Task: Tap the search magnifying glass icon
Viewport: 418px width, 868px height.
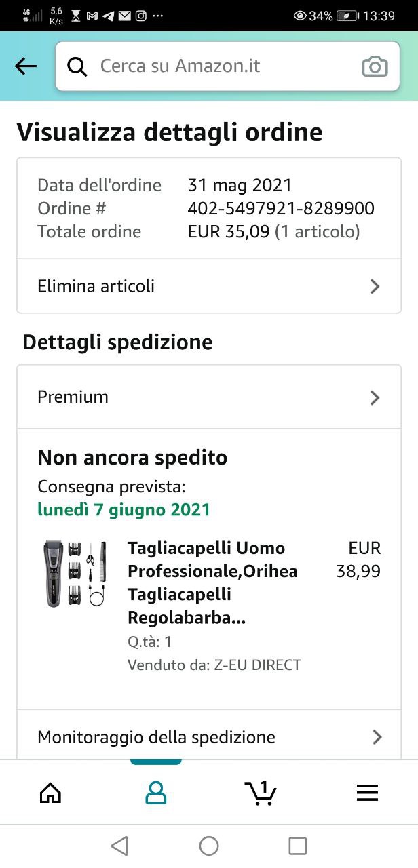Action: pos(78,66)
